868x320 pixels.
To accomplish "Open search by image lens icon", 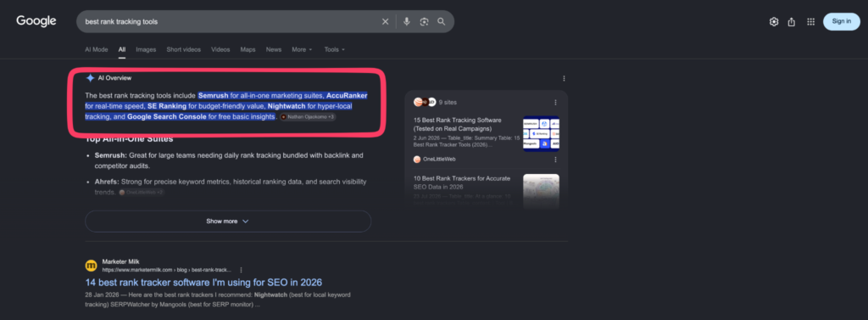I will click(424, 21).
